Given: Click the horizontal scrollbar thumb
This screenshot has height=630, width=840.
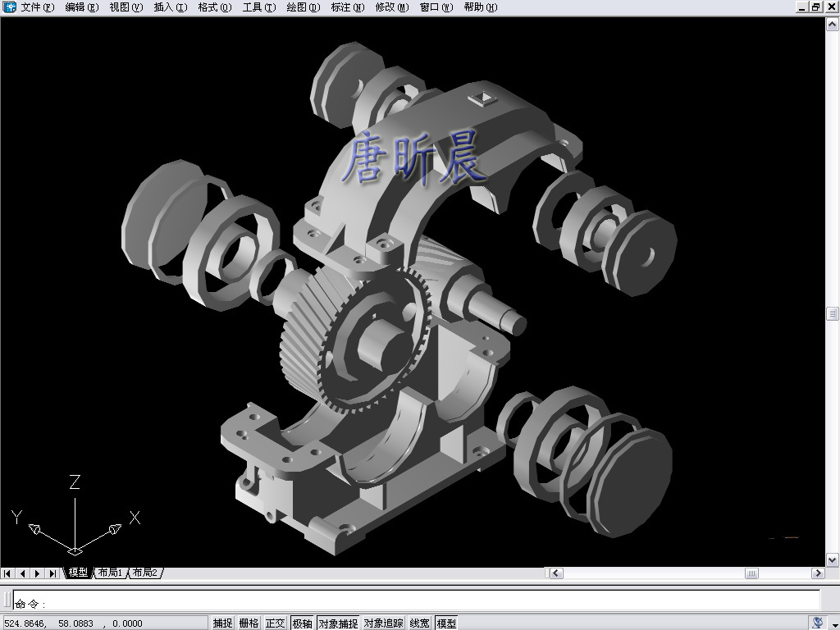Looking at the screenshot, I should (x=751, y=573).
